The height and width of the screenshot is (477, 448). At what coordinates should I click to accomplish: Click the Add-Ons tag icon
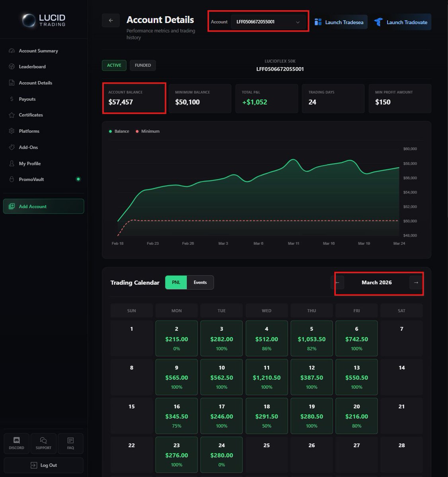pos(12,147)
